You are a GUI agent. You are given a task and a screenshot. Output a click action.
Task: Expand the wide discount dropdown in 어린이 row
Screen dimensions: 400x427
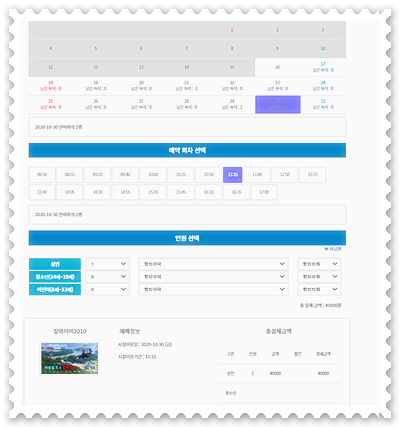point(214,289)
